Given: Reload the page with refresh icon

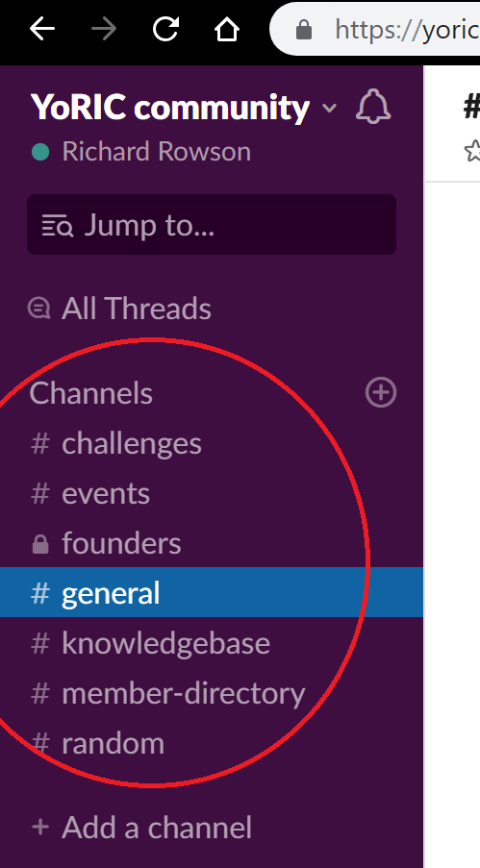Looking at the screenshot, I should (165, 28).
